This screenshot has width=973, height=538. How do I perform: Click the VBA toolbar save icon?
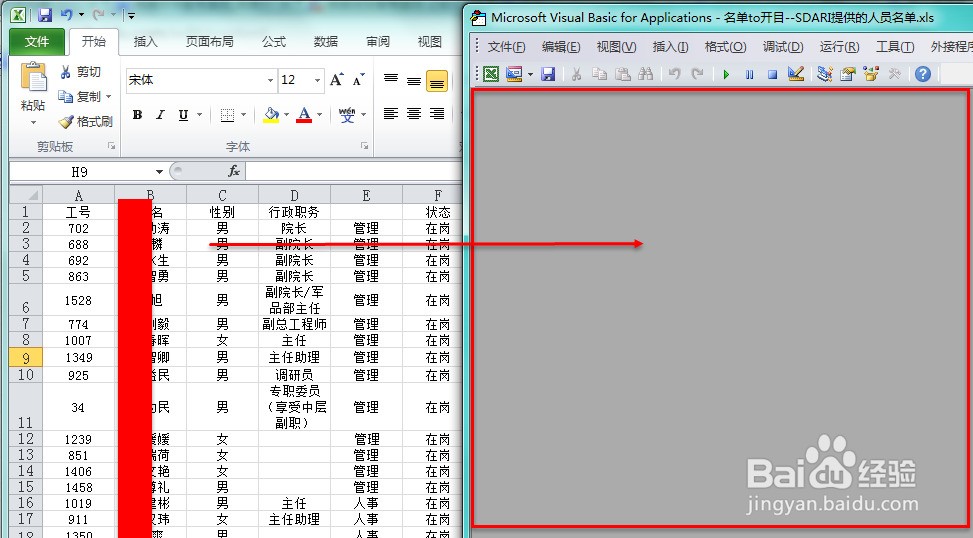pos(548,74)
